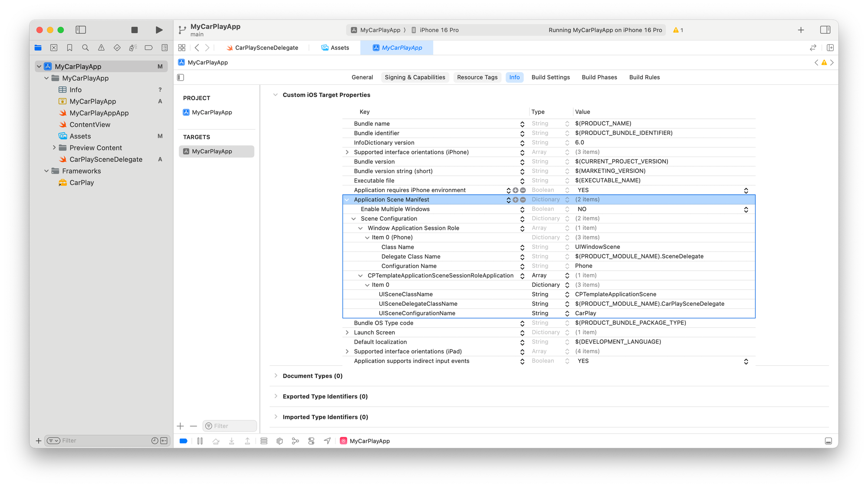Screen dimensions: 868x487
Task: Select Signing & Capabilities tab
Action: coord(414,78)
